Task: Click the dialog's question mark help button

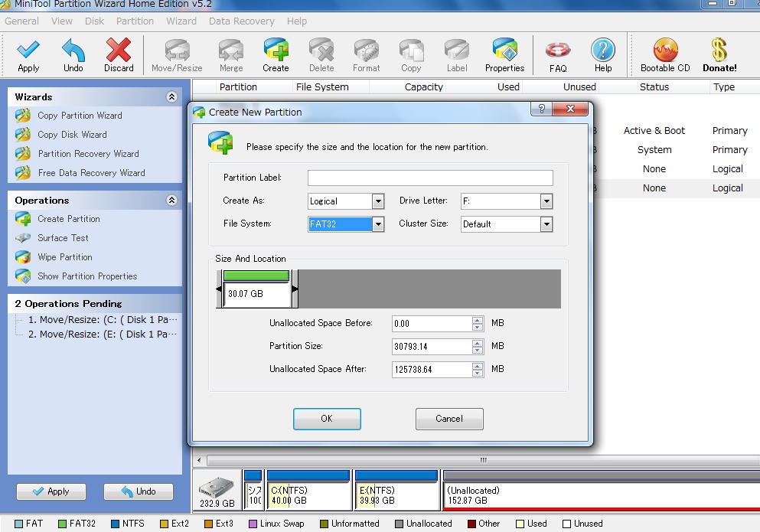Action: pyautogui.click(x=541, y=109)
